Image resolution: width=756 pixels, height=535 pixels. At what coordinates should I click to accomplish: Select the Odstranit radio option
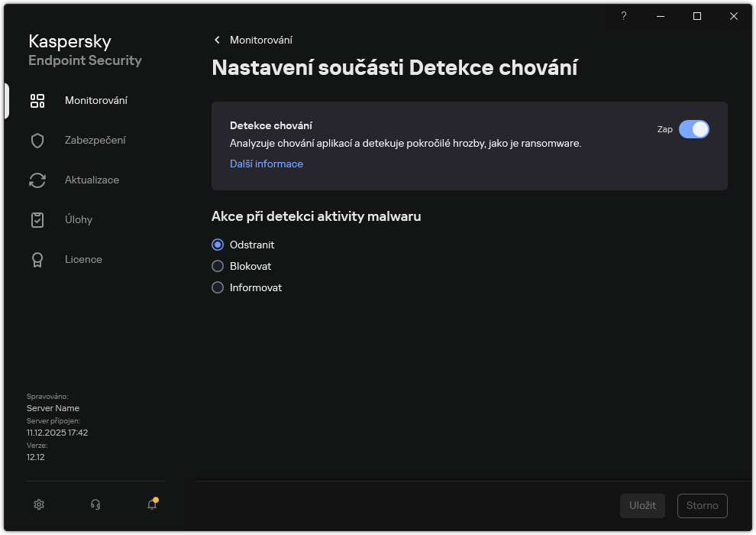tap(218, 245)
